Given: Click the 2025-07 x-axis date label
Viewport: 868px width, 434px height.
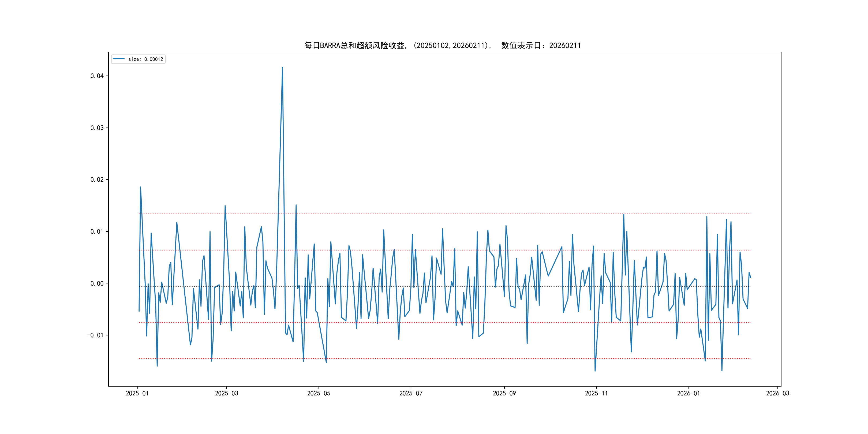Looking at the screenshot, I should coord(411,394).
